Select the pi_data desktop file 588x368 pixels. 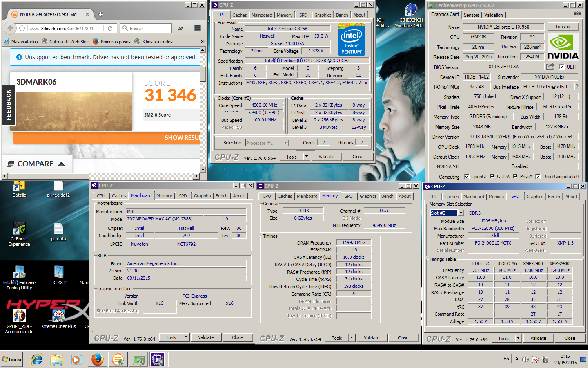tap(58, 232)
